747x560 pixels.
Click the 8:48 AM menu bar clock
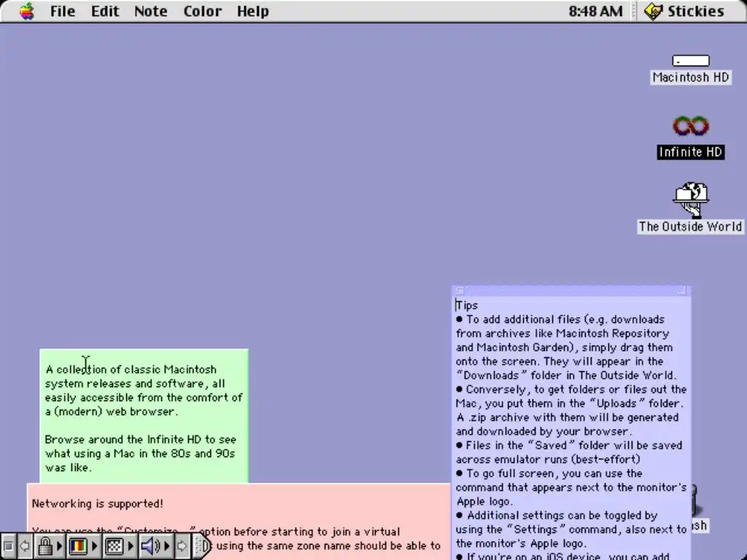(595, 11)
